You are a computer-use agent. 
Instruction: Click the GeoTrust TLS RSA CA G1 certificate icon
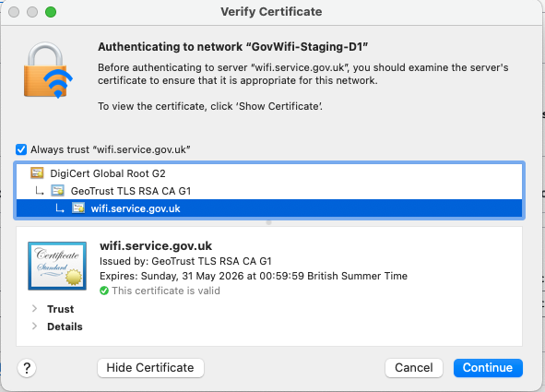(x=58, y=190)
